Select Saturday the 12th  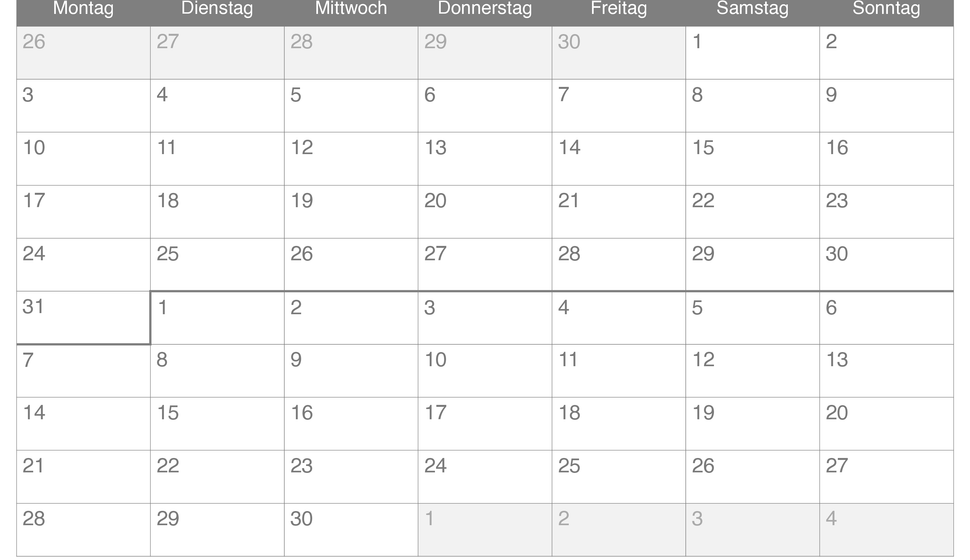pyautogui.click(x=752, y=371)
